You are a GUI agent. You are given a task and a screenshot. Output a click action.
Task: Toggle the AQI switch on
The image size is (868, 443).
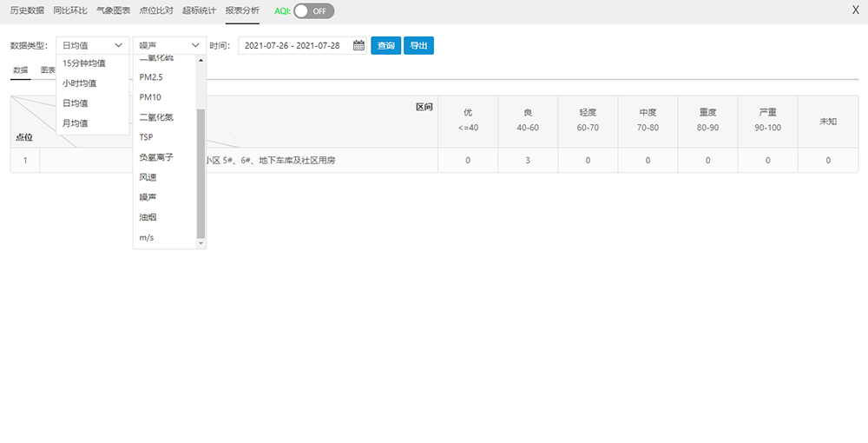[312, 11]
